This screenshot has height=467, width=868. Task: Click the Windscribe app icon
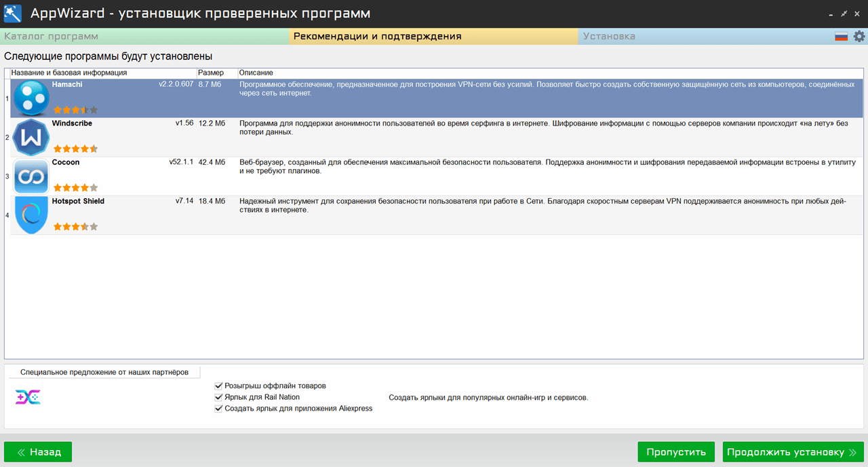tap(31, 137)
